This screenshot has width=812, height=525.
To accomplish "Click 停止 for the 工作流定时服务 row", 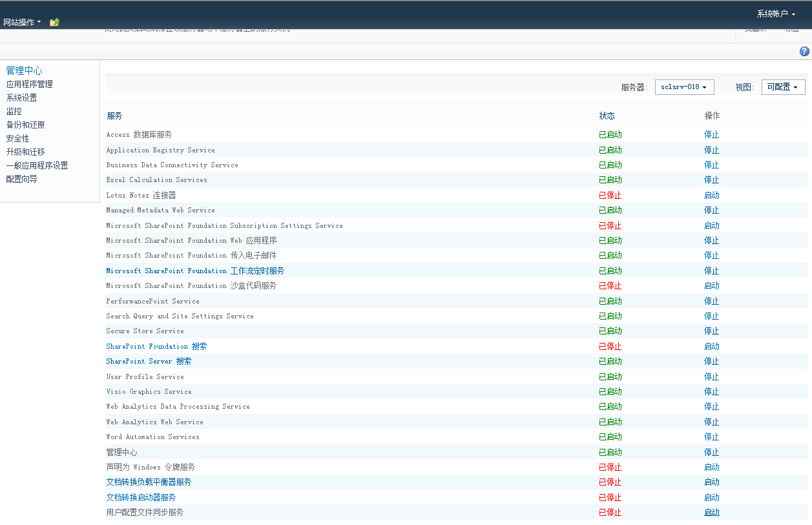I will [x=711, y=271].
